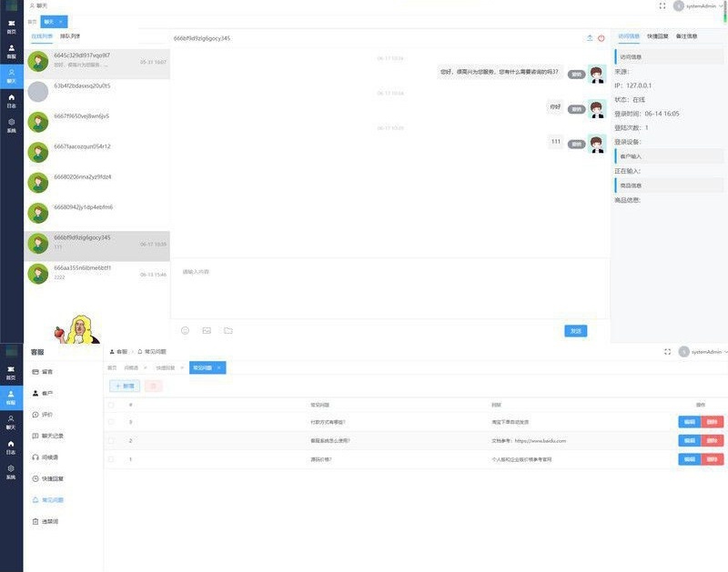Open 留言 in the 客服 side menu
The height and width of the screenshot is (572, 728).
(x=42, y=372)
